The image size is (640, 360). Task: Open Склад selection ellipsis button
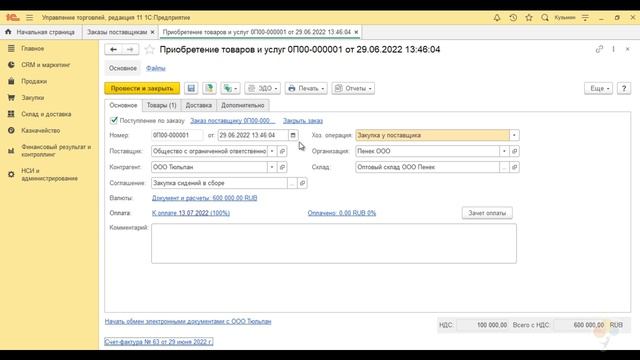point(504,167)
